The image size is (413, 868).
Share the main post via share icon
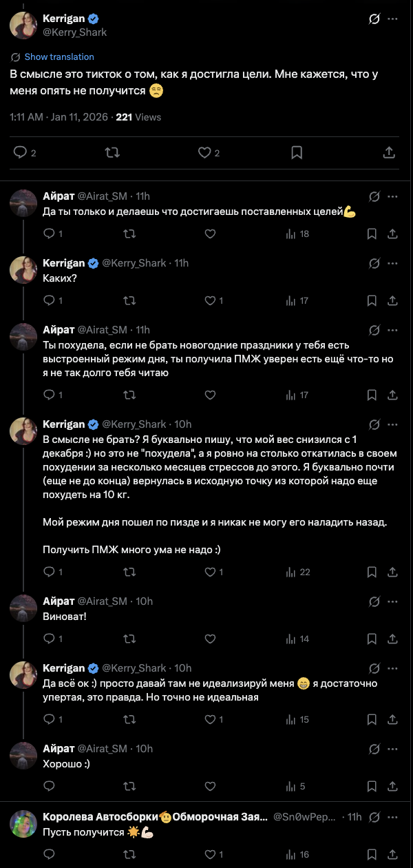click(388, 152)
